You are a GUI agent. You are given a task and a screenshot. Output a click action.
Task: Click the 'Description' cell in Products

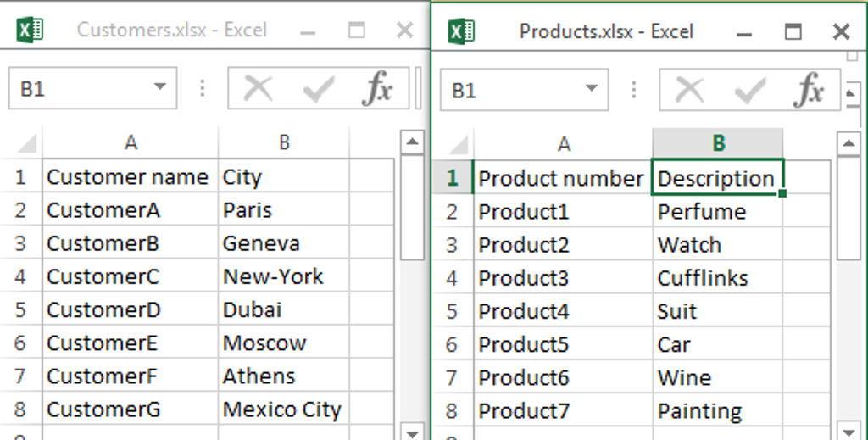point(718,178)
